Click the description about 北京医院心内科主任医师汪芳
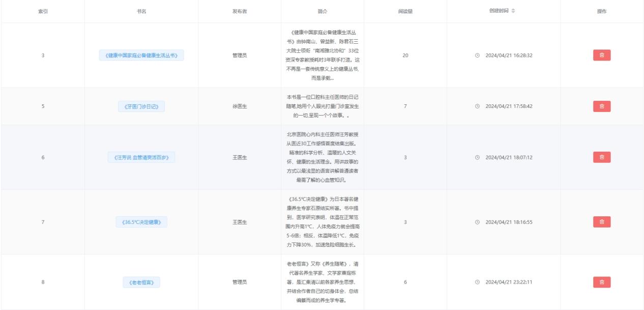Viewport: 644px width, 310px height. pos(322,157)
